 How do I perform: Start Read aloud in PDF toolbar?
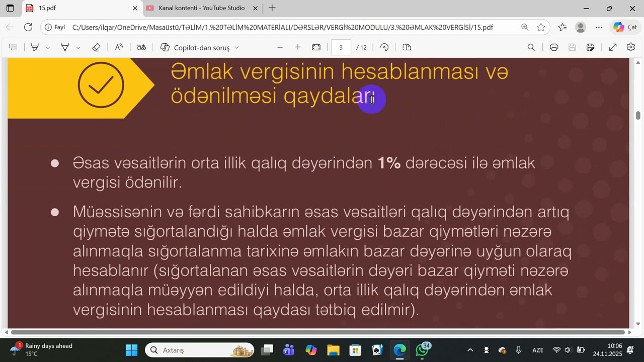pyautogui.click(x=119, y=47)
